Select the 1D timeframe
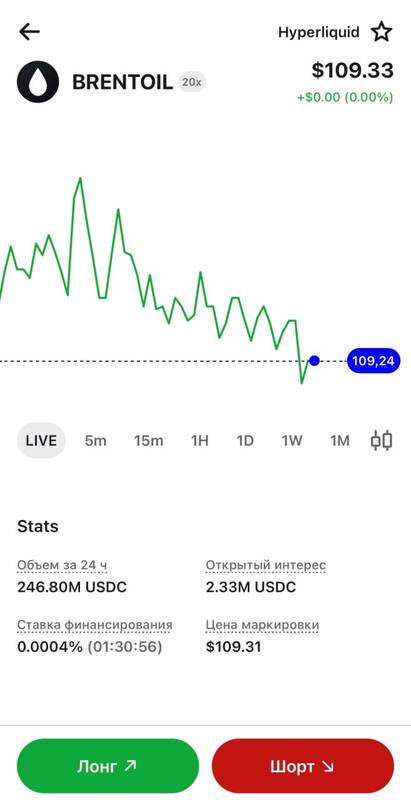The image size is (411, 800). click(x=245, y=440)
